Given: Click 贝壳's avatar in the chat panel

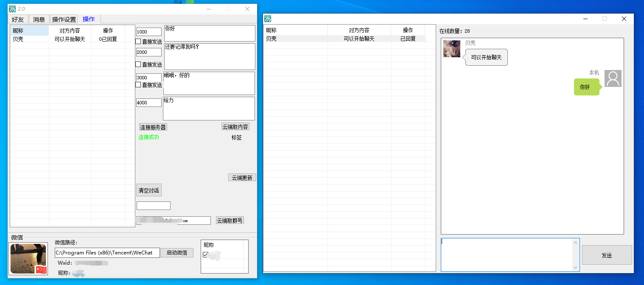Looking at the screenshot, I should point(451,49).
